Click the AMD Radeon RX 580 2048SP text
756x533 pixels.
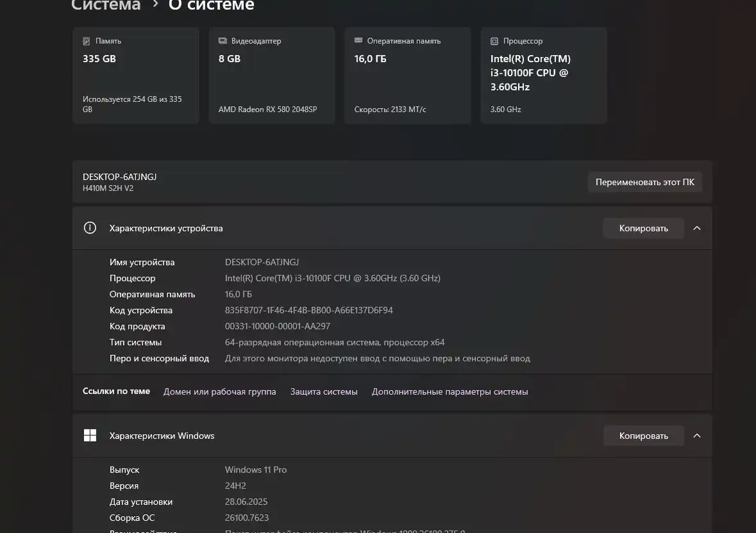[x=267, y=110]
